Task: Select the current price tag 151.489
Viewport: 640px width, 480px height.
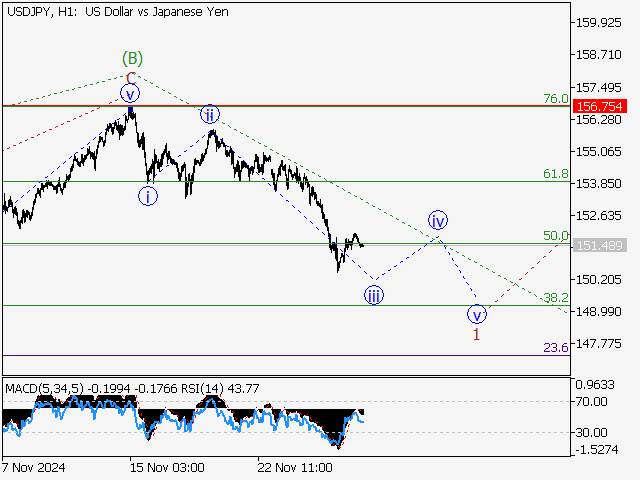Action: point(601,245)
